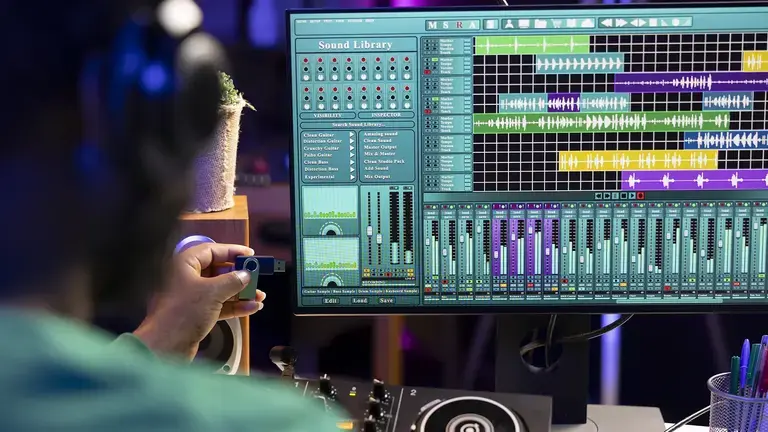Click the horizontal scrollbar below the mixer

670,302
